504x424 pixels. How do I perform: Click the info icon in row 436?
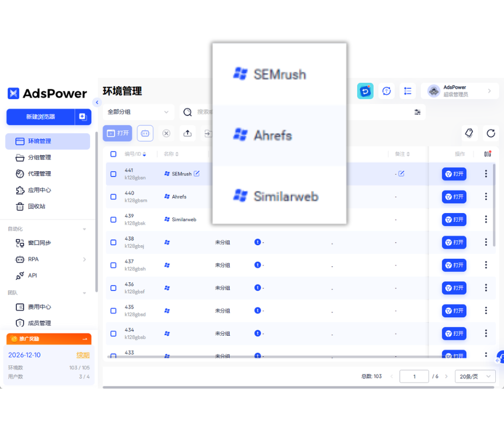[257, 288]
